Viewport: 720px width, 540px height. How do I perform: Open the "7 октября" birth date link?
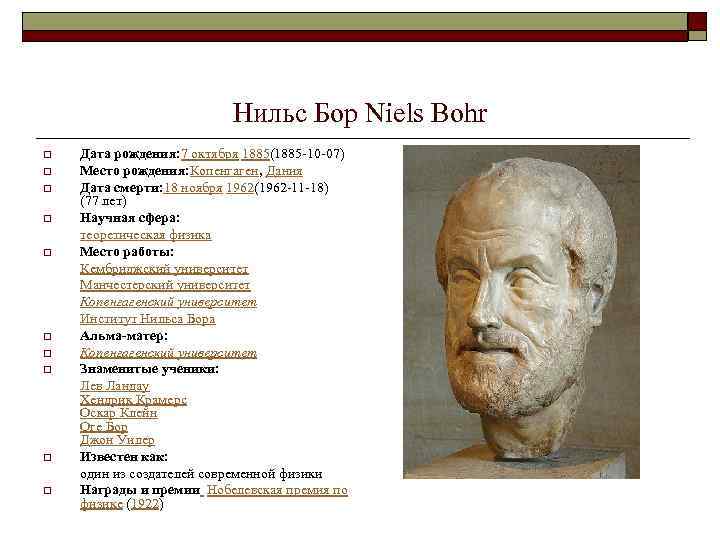(x=210, y=154)
